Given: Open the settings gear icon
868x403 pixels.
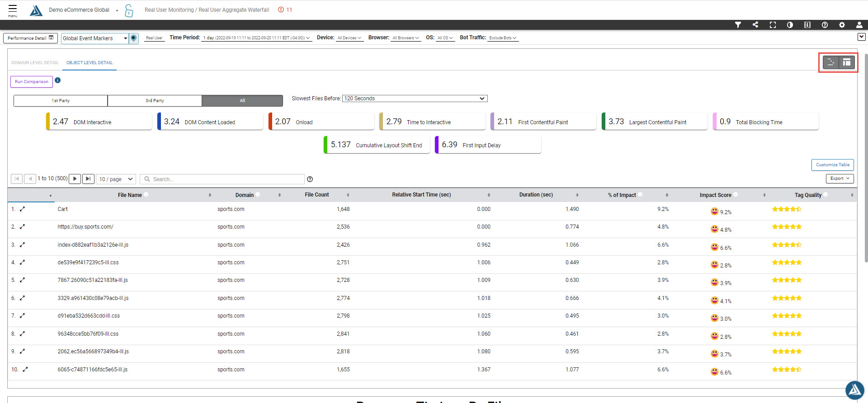Looking at the screenshot, I should pos(842,25).
